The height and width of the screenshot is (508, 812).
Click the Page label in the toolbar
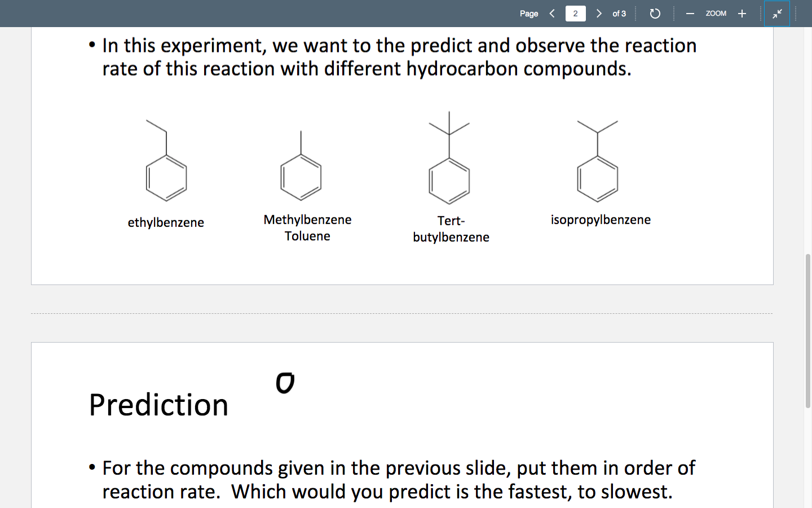point(529,14)
